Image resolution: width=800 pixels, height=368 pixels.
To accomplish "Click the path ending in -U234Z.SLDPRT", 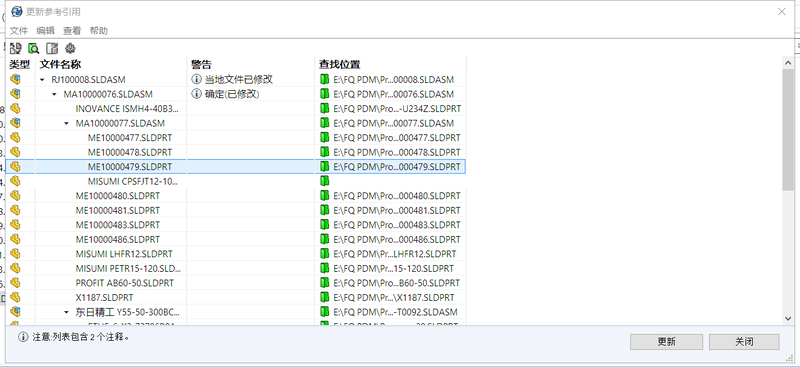I will click(x=397, y=109).
